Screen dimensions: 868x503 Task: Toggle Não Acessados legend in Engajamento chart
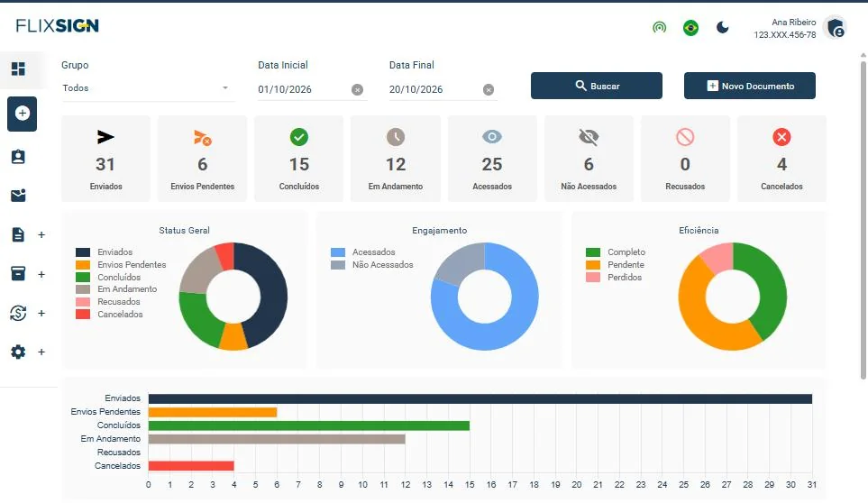click(372, 265)
